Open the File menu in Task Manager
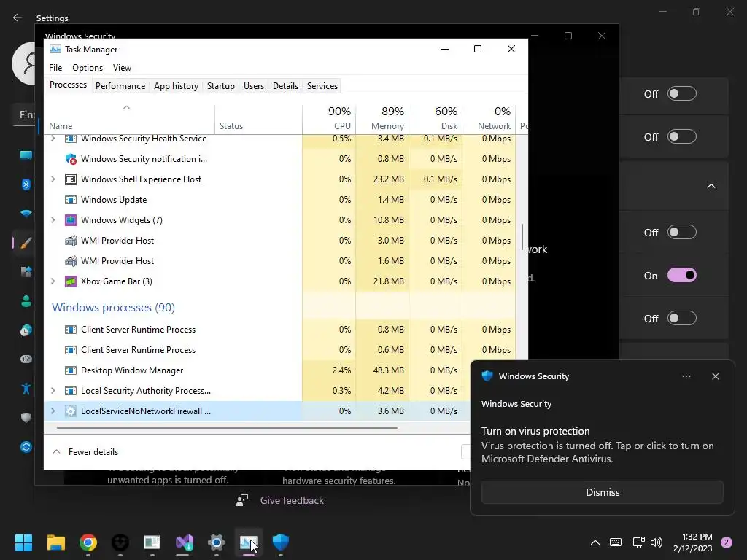Viewport: 747px width, 560px height. click(x=55, y=68)
